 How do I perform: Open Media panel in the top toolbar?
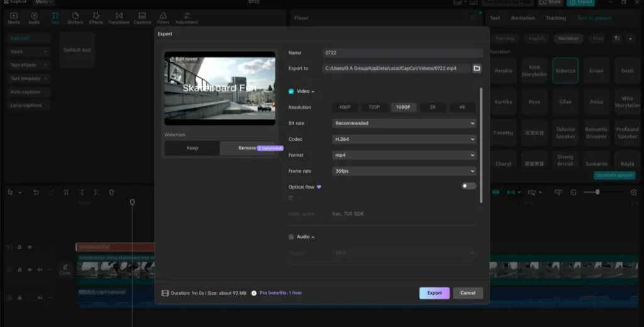[14, 18]
